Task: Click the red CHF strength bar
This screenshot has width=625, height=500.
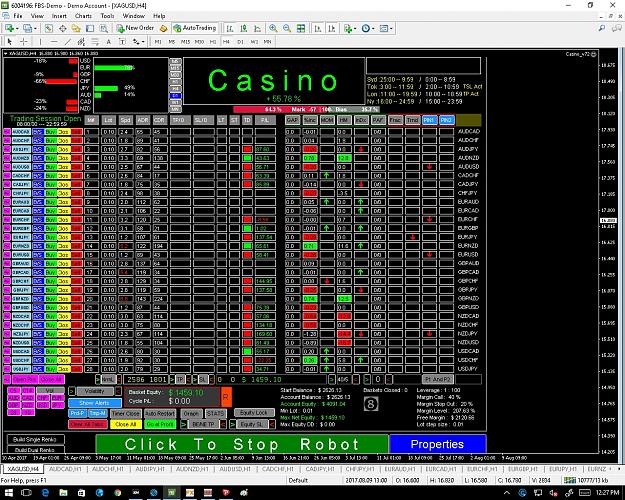Action: pos(61,81)
